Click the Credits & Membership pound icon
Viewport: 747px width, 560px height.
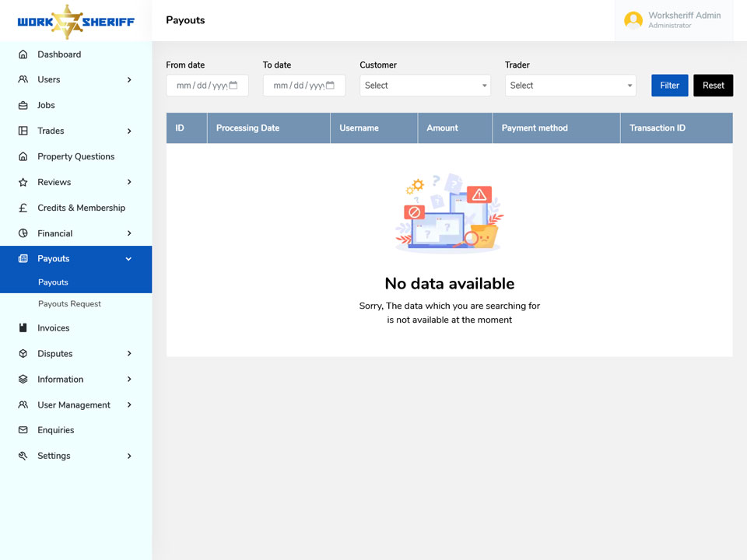(x=23, y=208)
